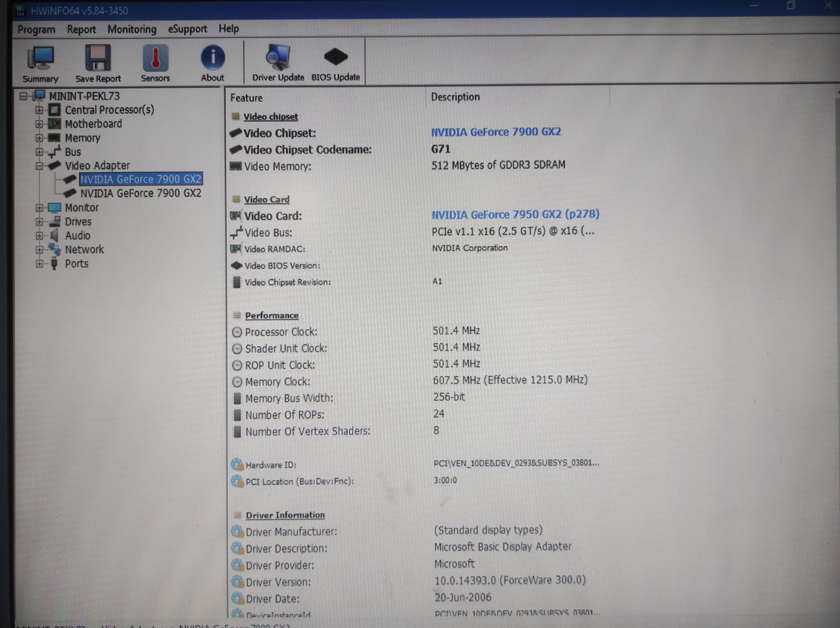The height and width of the screenshot is (628, 840).
Task: Select the Ports node
Action: [76, 263]
